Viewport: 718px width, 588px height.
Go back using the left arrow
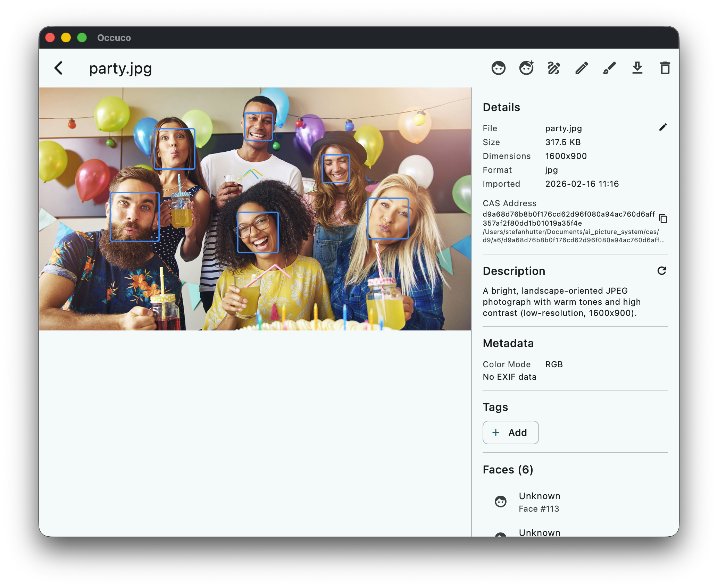[x=59, y=68]
